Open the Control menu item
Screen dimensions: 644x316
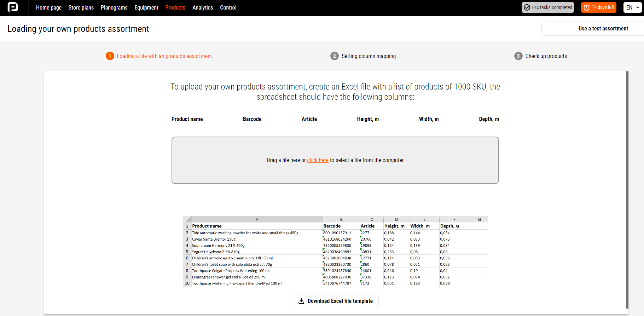228,7
